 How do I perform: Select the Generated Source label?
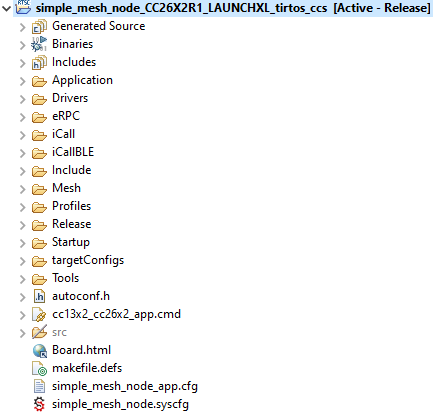click(99, 26)
